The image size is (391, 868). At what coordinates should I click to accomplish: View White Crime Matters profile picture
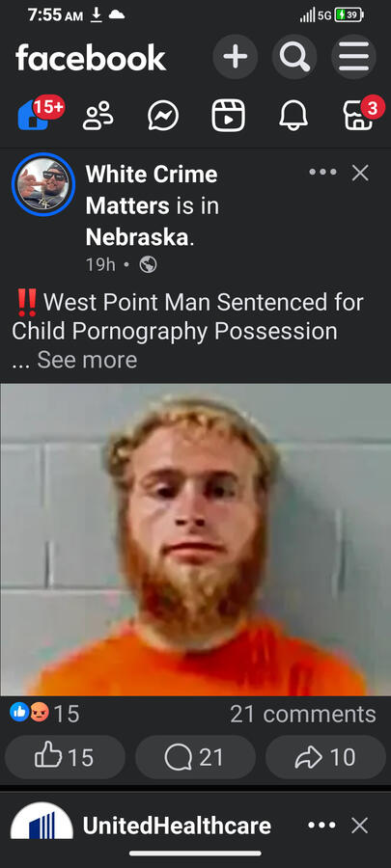pos(43,184)
